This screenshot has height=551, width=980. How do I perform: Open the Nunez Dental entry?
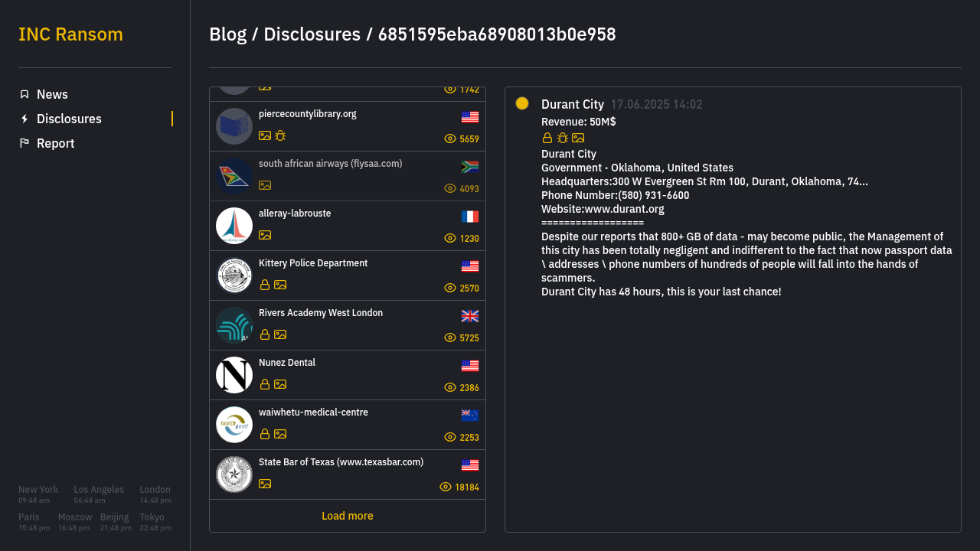point(348,375)
